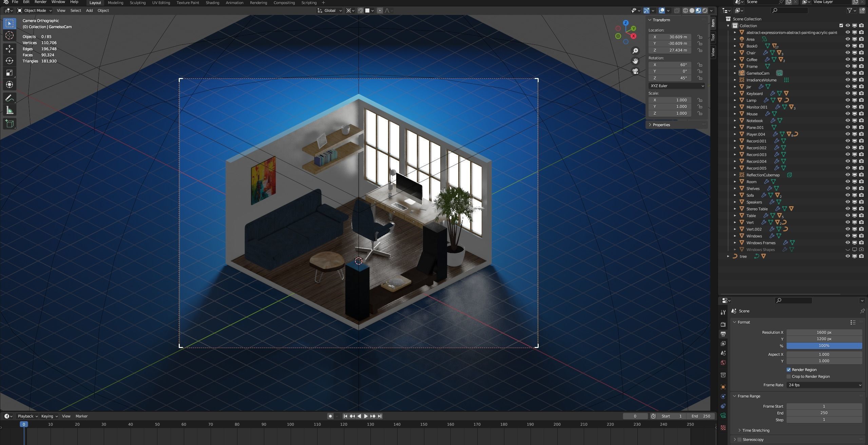The height and width of the screenshot is (445, 868).
Task: Open the Physics properties tab
Action: (723, 396)
